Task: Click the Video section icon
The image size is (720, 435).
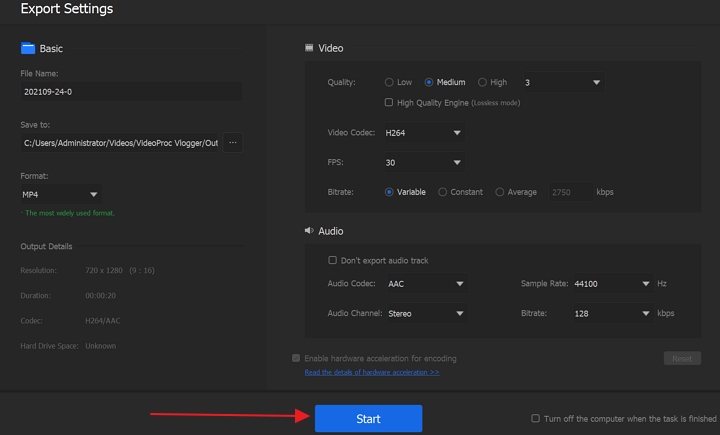Action: pos(309,48)
